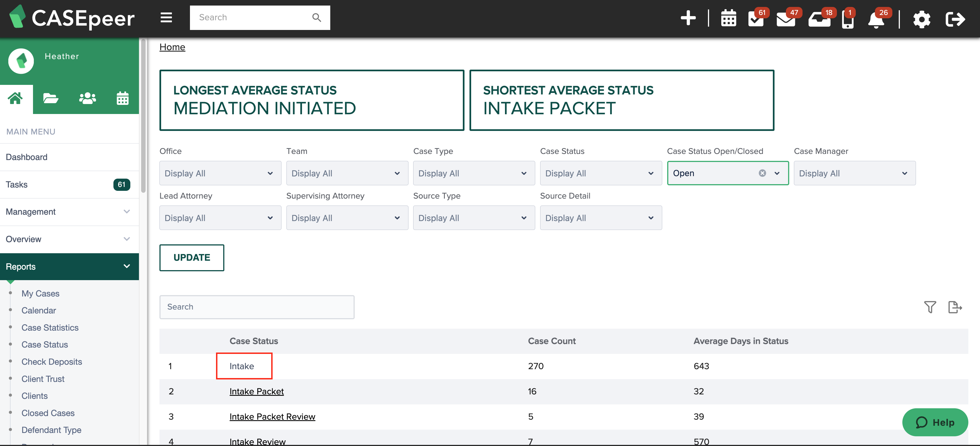
Task: Open the table filter icon
Action: (x=930, y=307)
